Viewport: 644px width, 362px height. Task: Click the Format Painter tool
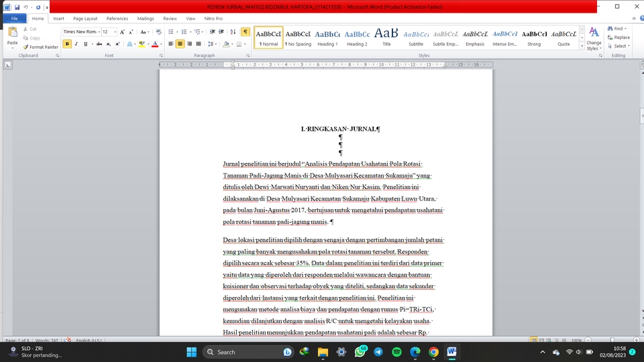coord(40,47)
